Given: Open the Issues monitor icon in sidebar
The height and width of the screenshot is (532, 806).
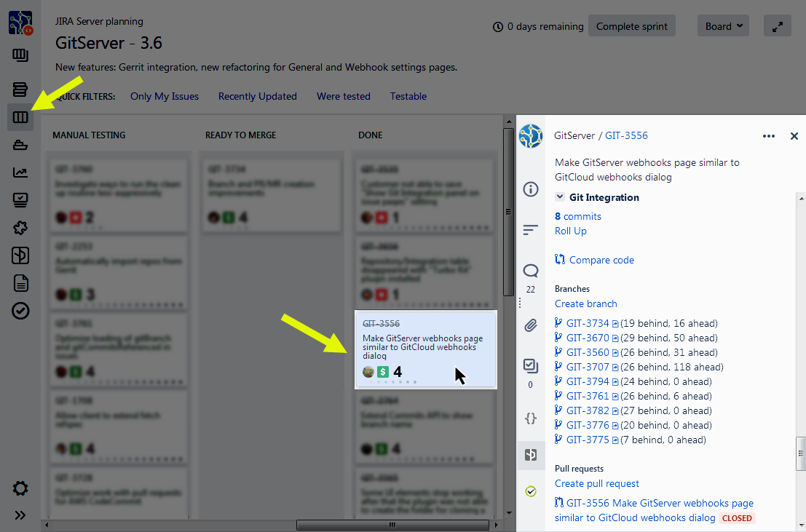Looking at the screenshot, I should coord(20,200).
